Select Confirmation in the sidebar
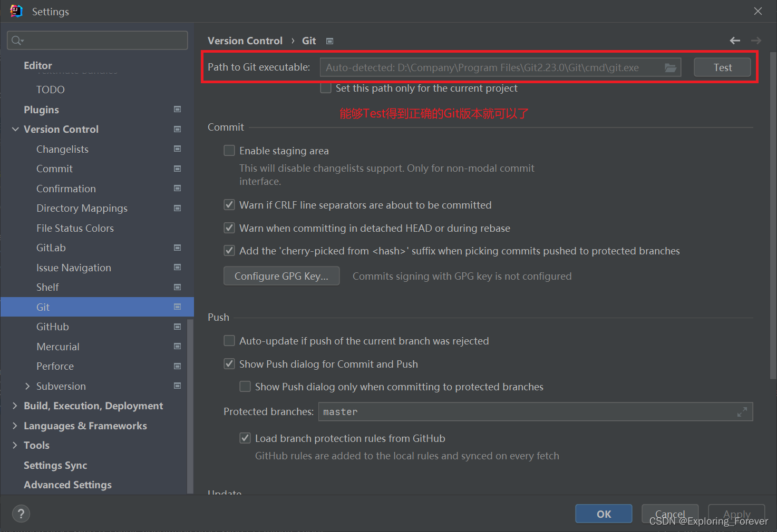The image size is (777, 532). click(x=66, y=189)
